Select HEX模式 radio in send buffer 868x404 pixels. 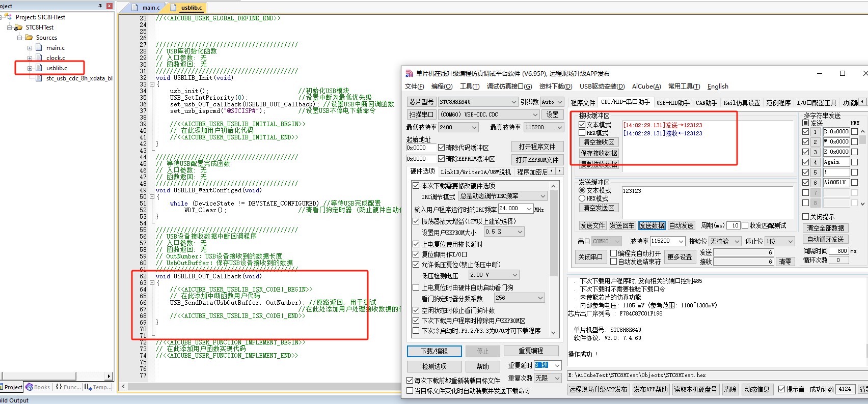tap(582, 198)
